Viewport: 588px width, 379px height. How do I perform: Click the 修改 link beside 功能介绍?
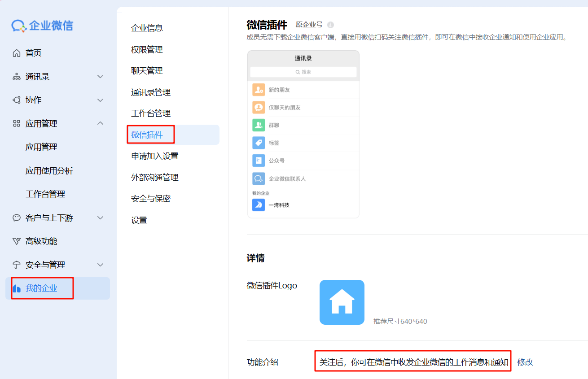point(525,362)
